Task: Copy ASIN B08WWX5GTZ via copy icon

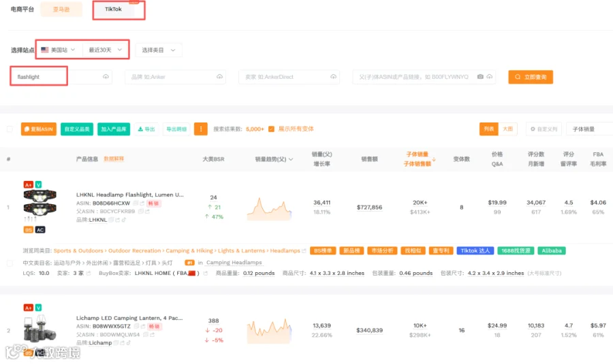Action: pos(136,326)
